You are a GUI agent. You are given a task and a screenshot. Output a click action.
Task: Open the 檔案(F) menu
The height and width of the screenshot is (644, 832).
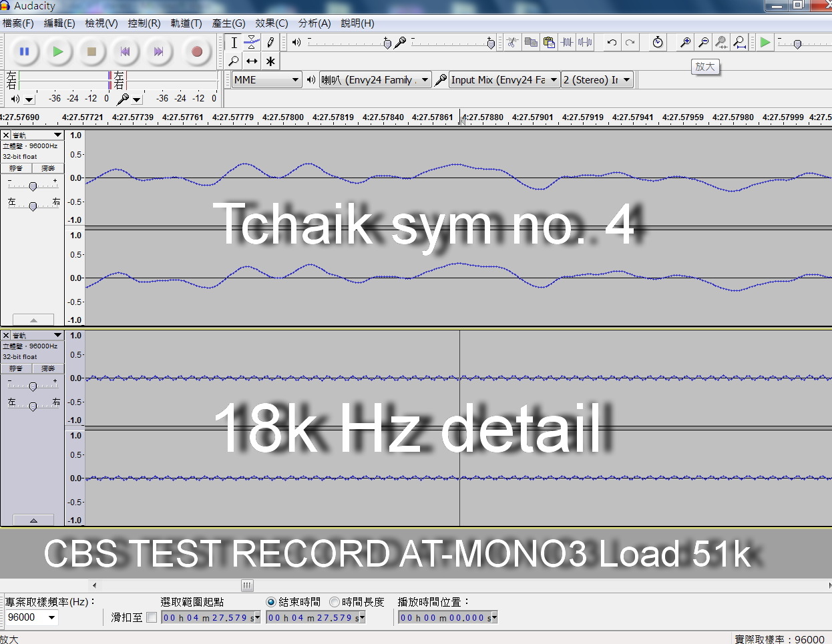pyautogui.click(x=18, y=23)
